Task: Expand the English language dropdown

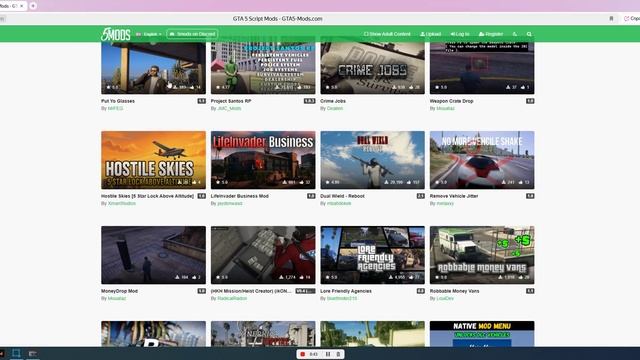Action: [x=149, y=34]
